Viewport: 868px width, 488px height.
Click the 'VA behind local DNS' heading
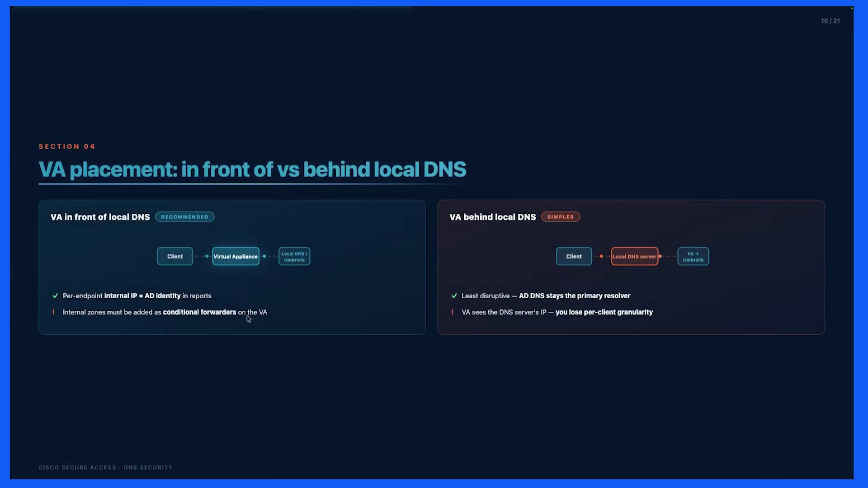[x=493, y=217]
